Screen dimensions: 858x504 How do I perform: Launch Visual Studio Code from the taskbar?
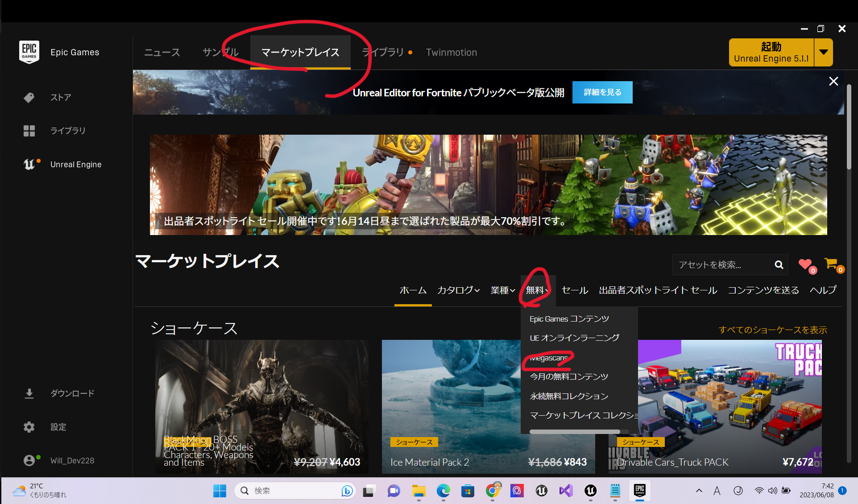565,491
